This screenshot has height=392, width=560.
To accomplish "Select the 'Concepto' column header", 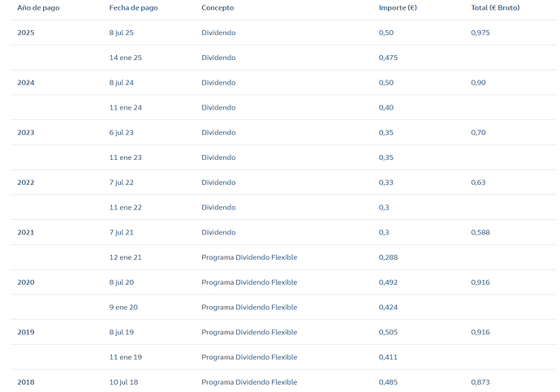I will coord(218,7).
